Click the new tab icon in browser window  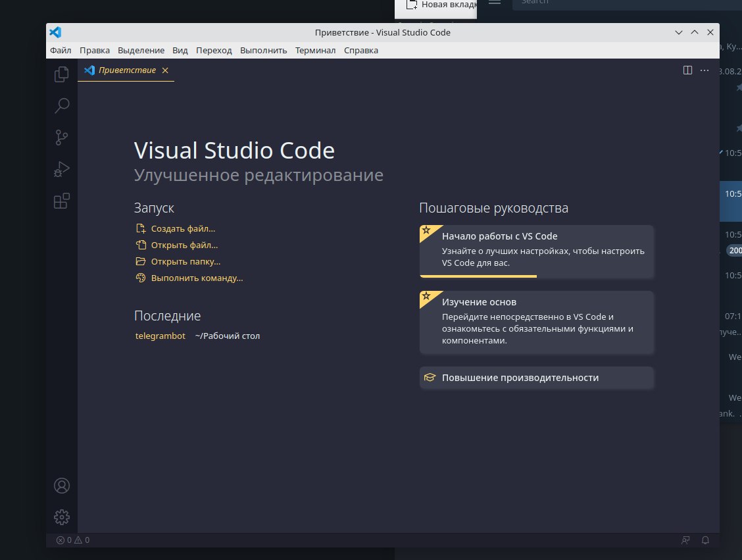click(x=412, y=5)
